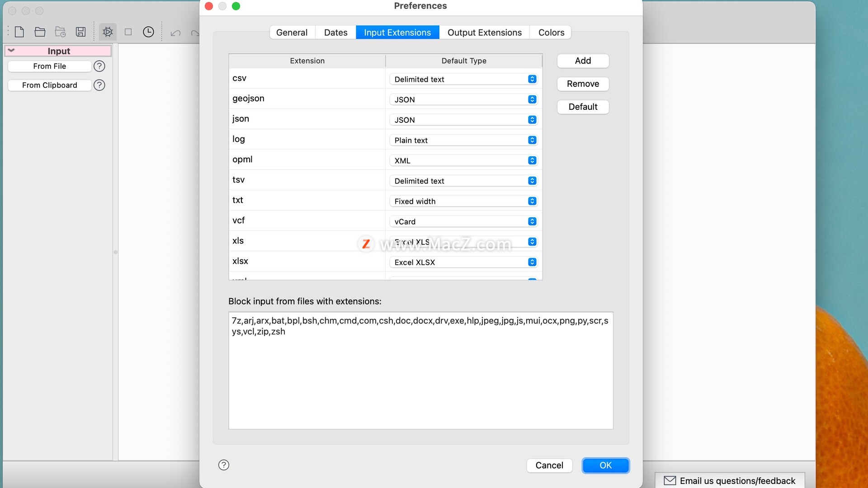Open Default Type dropdown for xlsx
The image size is (868, 488).
tap(463, 262)
